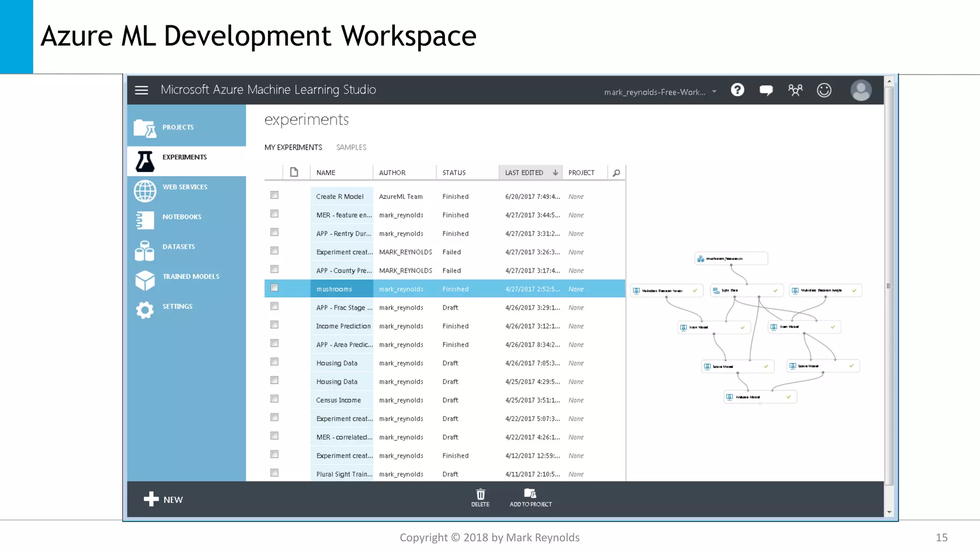Toggle checkbox for Plural Sight Train... row
Screen dimensions: 980x551
coord(274,473)
